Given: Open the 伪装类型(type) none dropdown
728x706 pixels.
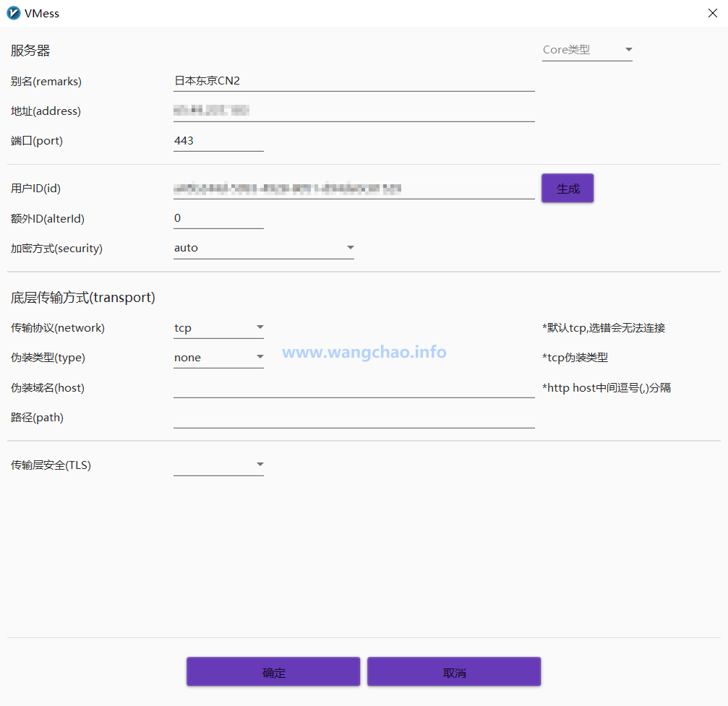Looking at the screenshot, I should pos(218,358).
